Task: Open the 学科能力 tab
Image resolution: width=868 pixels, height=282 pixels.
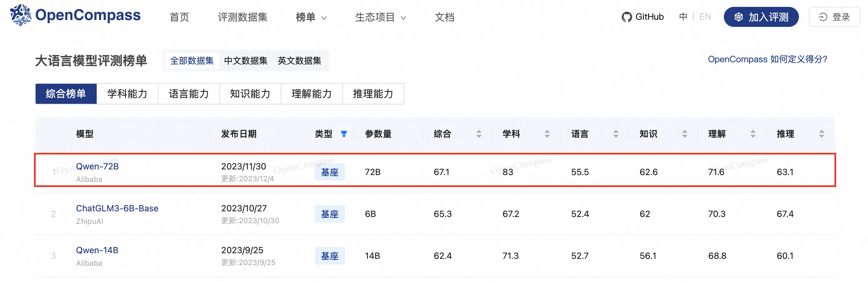Action: point(127,94)
